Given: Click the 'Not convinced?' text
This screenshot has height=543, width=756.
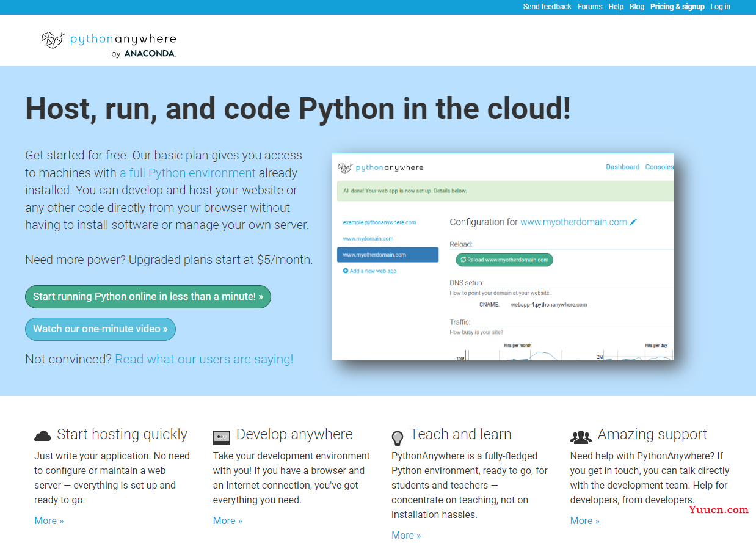Looking at the screenshot, I should click(x=68, y=359).
